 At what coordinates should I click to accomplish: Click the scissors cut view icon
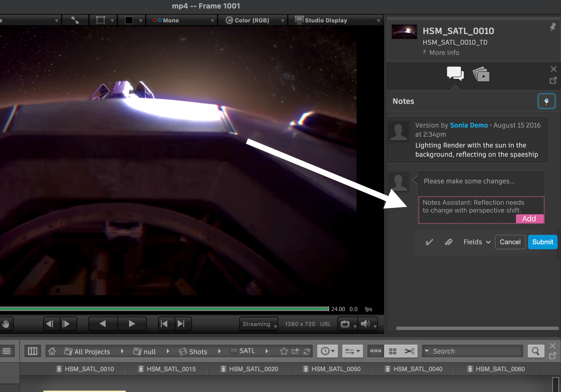point(409,351)
